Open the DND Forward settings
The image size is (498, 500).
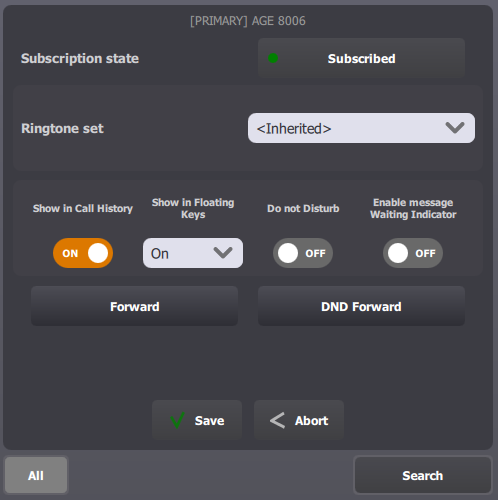361,306
